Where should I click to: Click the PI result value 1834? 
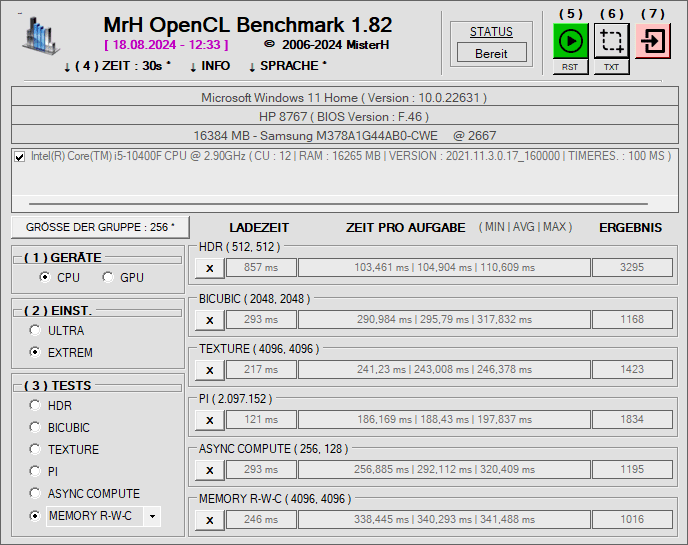632,419
